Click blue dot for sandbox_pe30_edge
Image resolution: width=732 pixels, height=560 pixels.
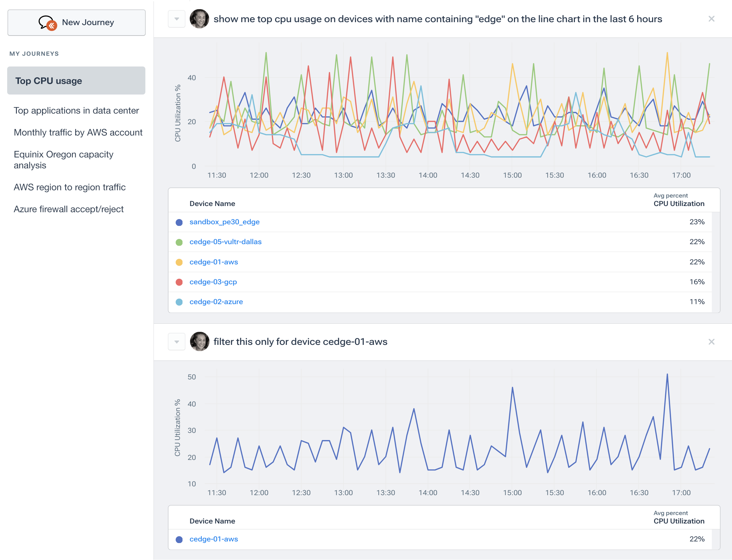tap(179, 222)
